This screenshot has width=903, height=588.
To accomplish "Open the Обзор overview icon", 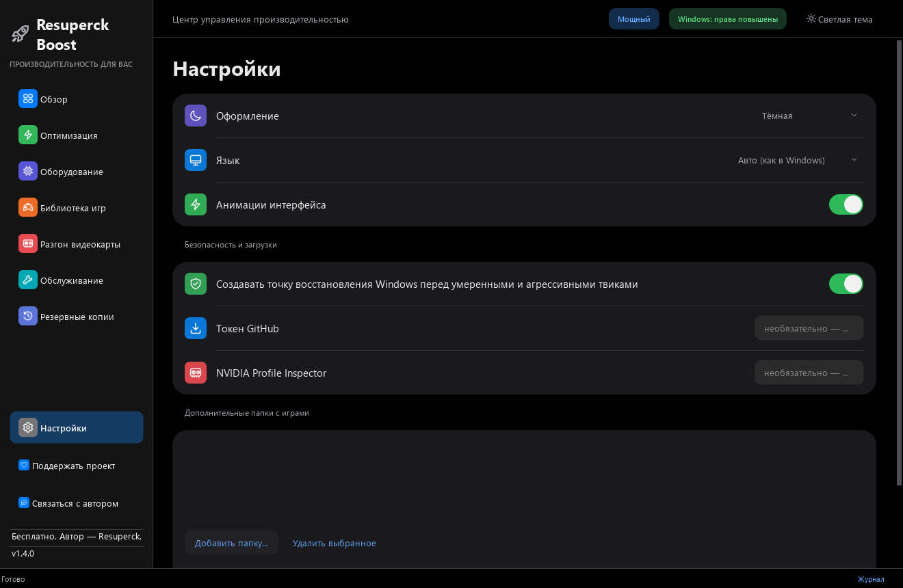I will [x=28, y=99].
